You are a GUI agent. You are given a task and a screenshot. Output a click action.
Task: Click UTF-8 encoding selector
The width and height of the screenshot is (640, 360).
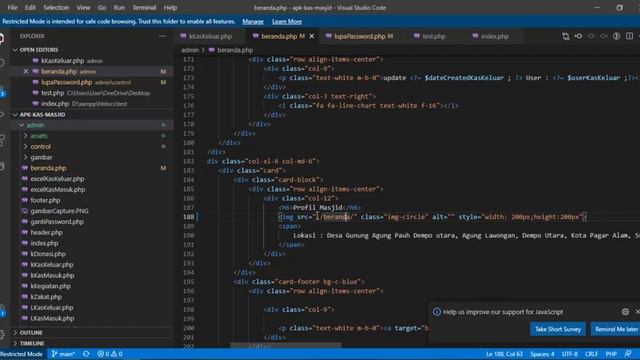[569, 354]
